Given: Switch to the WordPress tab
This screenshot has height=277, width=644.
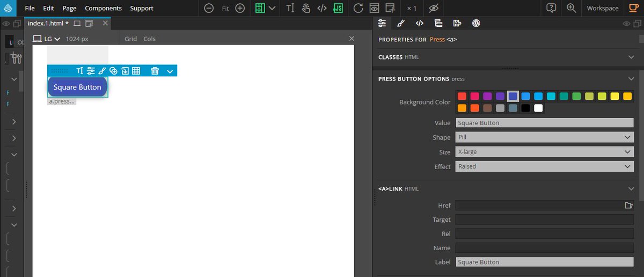Looking at the screenshot, I should click(476, 23).
